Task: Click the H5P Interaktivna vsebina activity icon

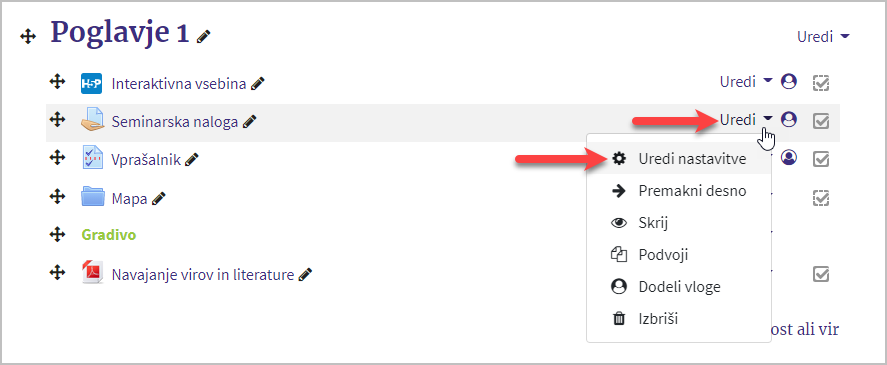Action: pyautogui.click(x=92, y=84)
